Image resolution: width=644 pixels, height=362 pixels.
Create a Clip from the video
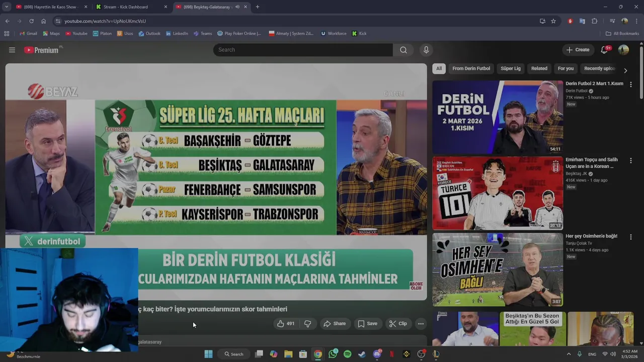(398, 324)
